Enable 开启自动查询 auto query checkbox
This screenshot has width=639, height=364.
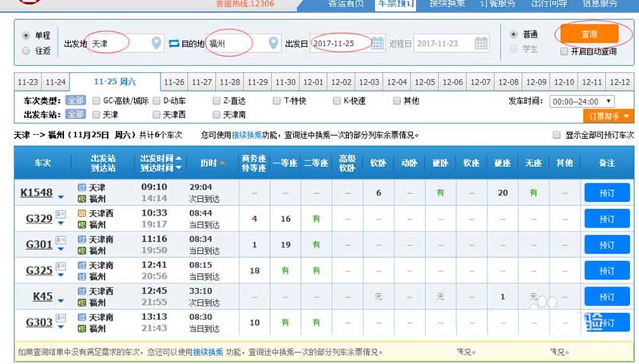pos(564,51)
